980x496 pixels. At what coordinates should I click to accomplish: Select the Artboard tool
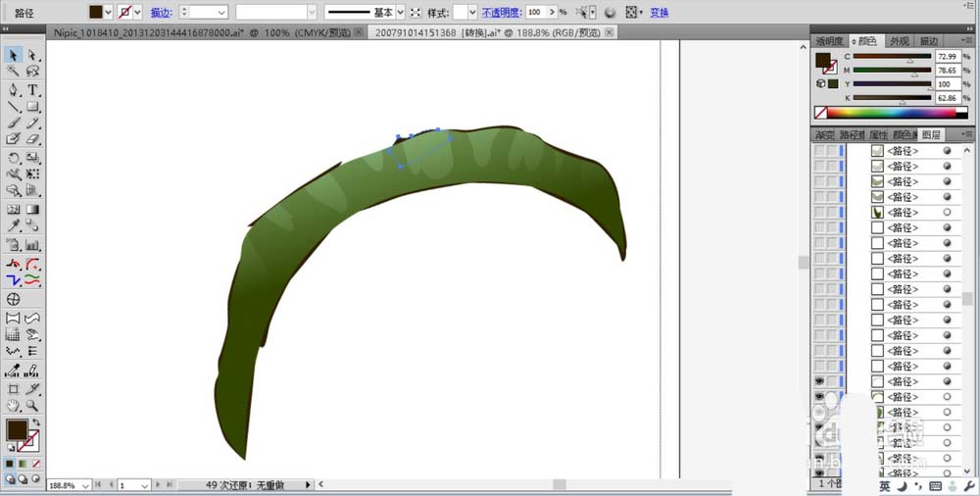pos(13,389)
